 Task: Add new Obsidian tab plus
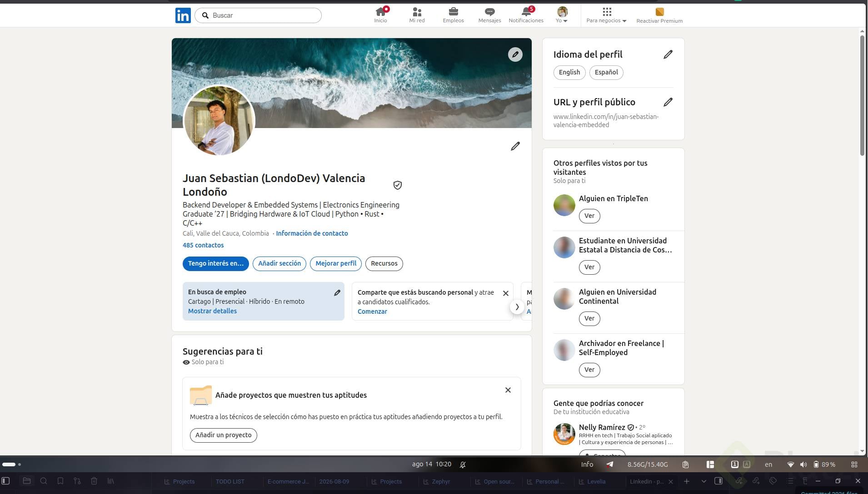coord(687,481)
